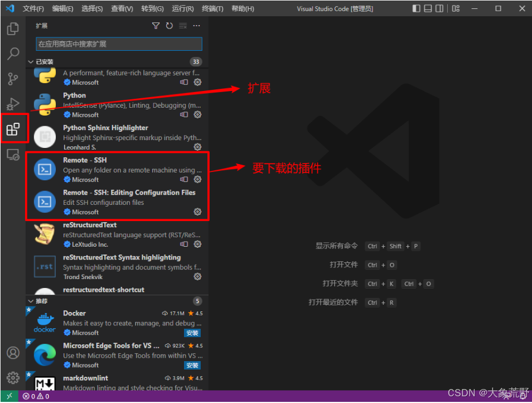Viewport: 532px width, 403px height.
Task: Open the 查看(V) menu
Action: (122, 9)
